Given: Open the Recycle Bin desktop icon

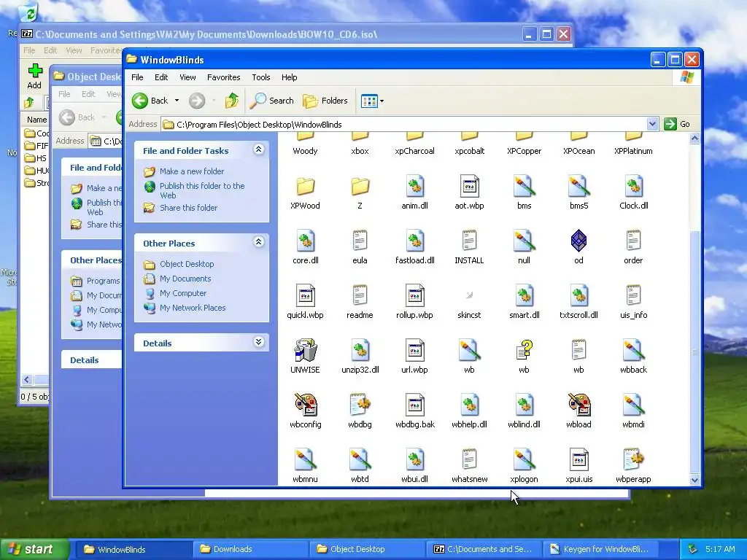Looking at the screenshot, I should pyautogui.click(x=28, y=12).
